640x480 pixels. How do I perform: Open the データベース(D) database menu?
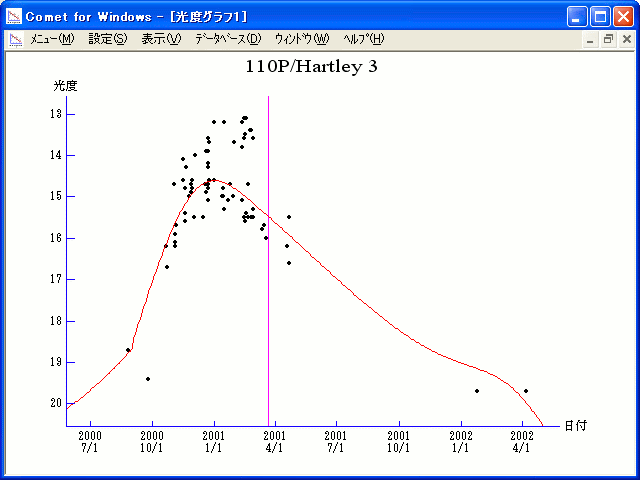point(228,39)
